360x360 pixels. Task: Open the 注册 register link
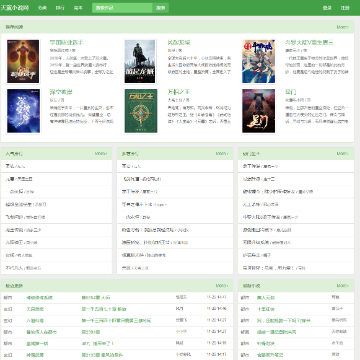coord(345,8)
